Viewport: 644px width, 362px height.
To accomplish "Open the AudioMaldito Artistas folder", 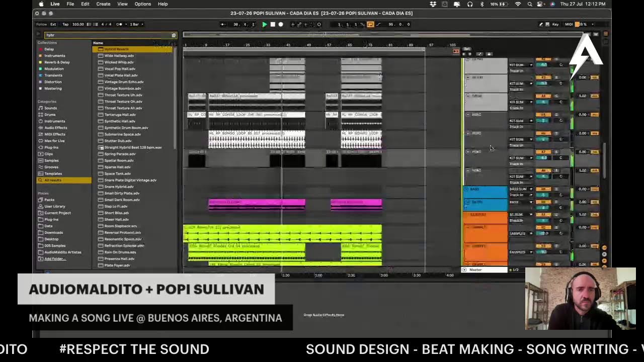I will point(62,252).
